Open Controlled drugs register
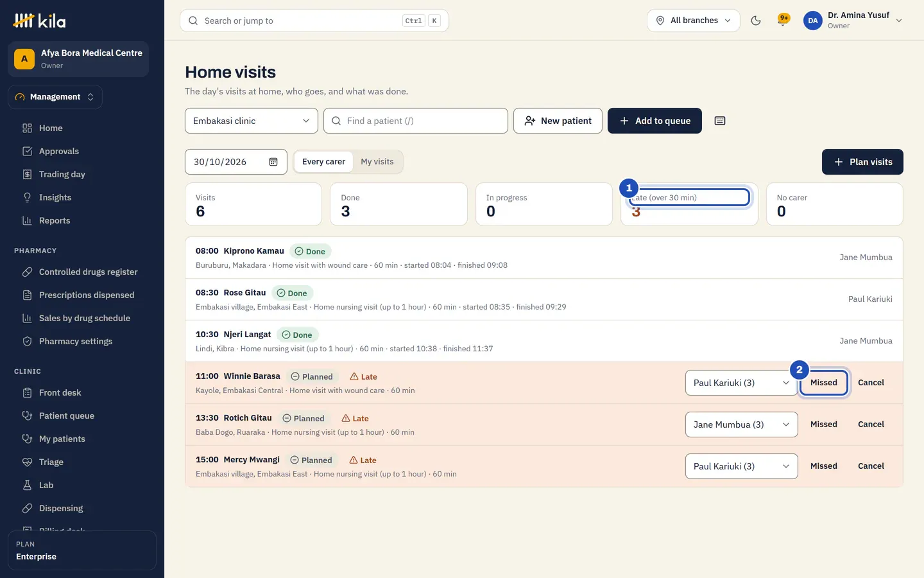Viewport: 924px width, 578px height. pos(82,272)
